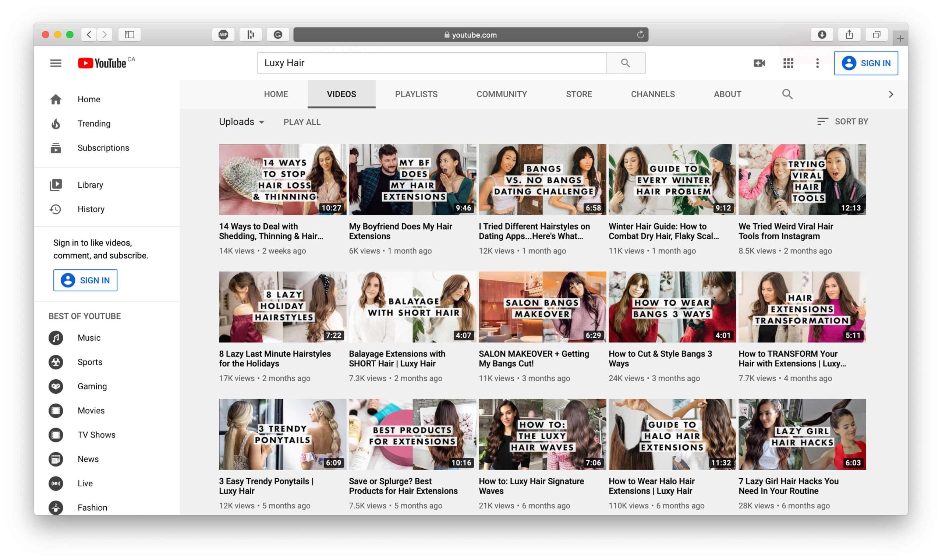The height and width of the screenshot is (560, 942).
Task: Click the search magnifier icon
Action: point(625,63)
